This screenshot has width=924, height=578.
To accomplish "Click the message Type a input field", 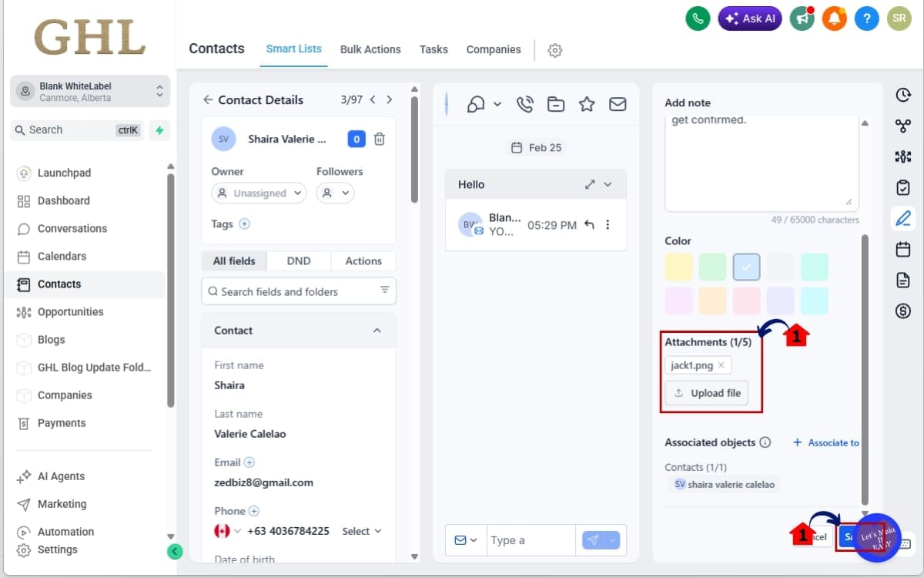I will [x=531, y=539].
